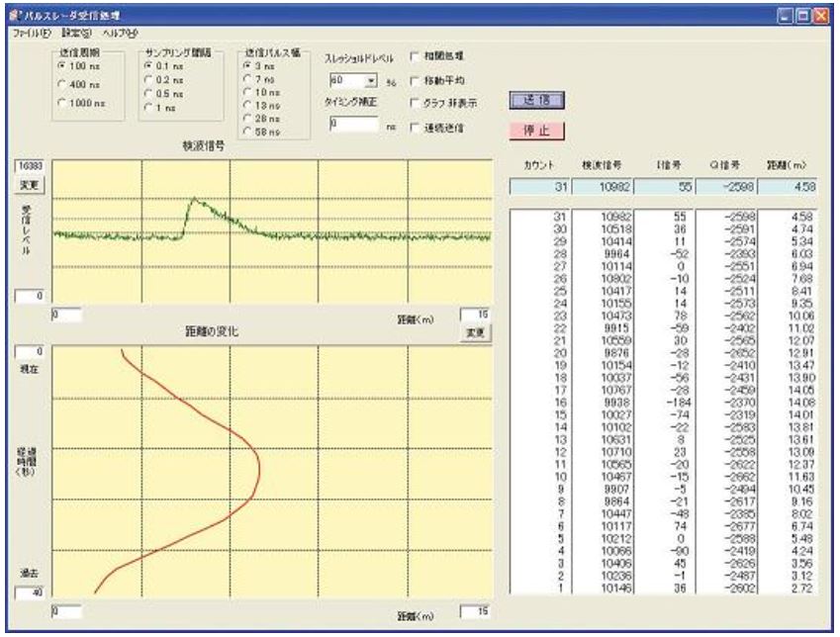Click the distance end field above the 変更 button
This screenshot has width=840, height=637.
click(475, 315)
